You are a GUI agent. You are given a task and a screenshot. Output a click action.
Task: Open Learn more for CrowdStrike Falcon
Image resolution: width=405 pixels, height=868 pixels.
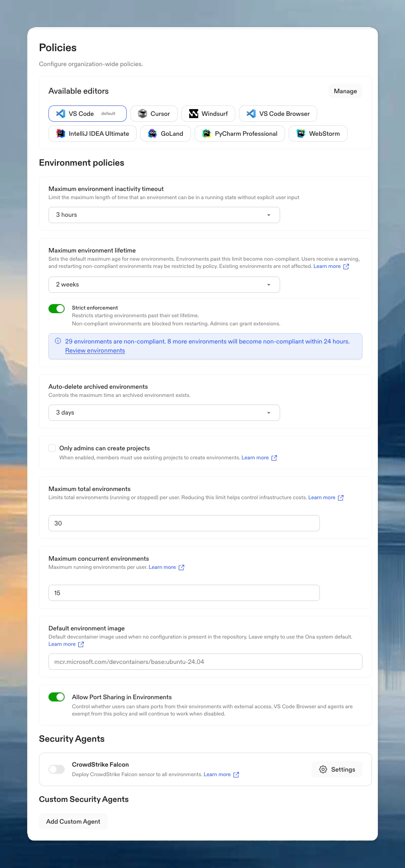[217, 774]
